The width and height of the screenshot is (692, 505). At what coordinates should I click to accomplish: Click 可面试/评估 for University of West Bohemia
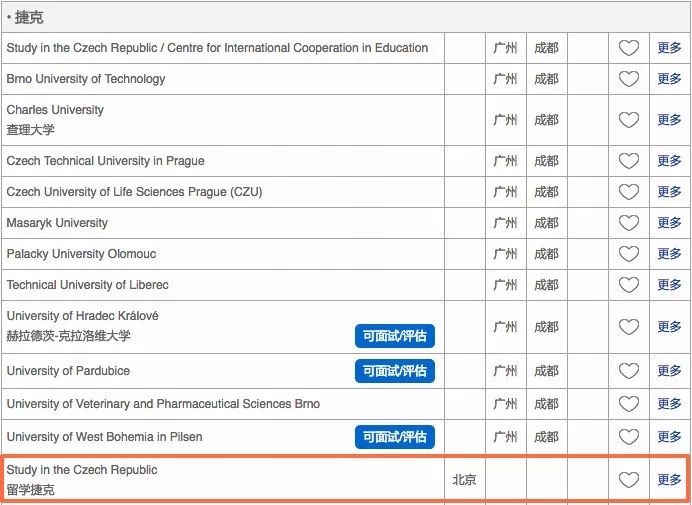[394, 437]
